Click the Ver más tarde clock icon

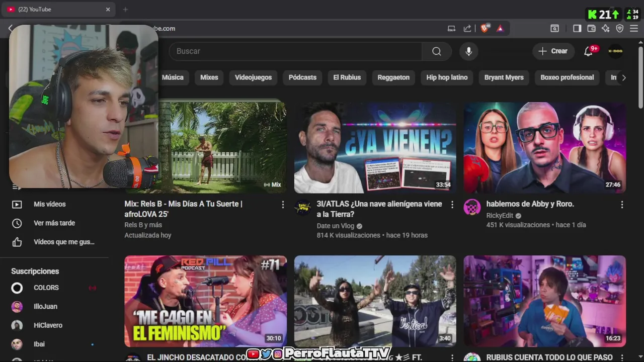click(17, 223)
